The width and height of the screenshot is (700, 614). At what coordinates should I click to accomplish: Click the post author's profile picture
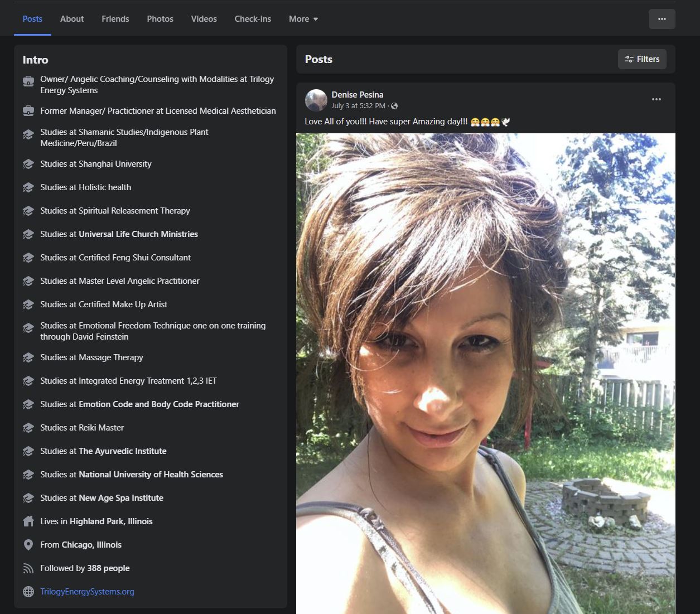point(316,100)
